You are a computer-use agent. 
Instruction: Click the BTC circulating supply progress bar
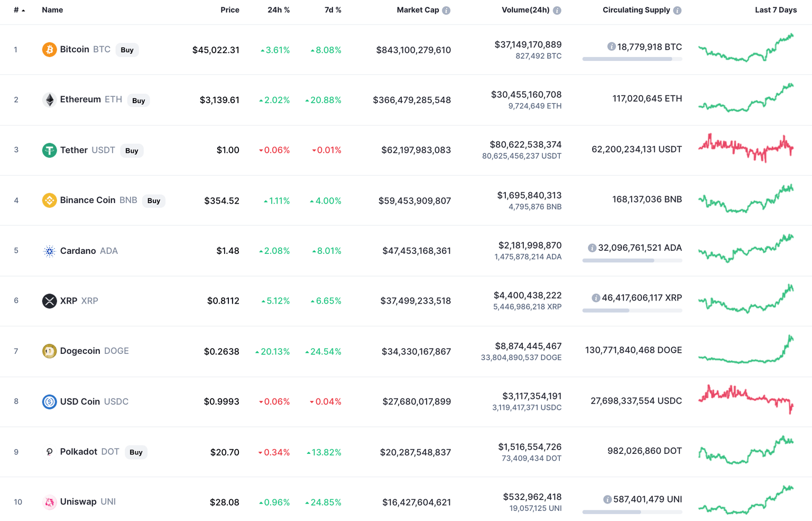coord(632,59)
